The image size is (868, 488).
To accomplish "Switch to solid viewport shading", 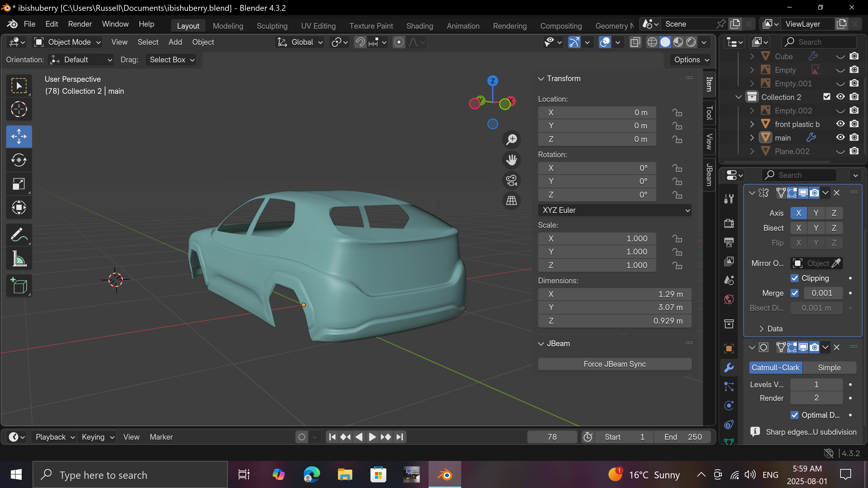I will (665, 42).
